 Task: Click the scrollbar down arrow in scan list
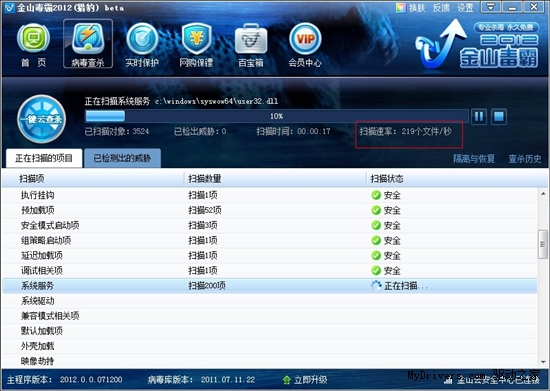point(543,361)
